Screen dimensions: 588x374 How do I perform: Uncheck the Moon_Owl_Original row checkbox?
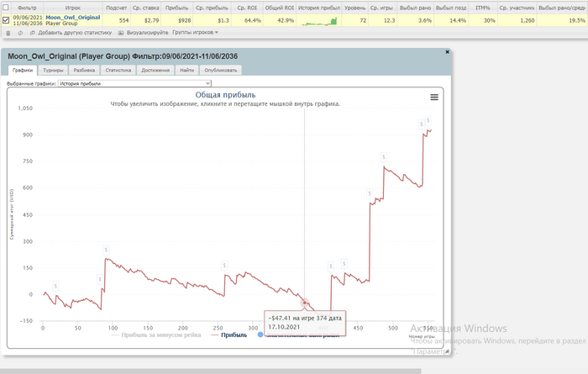(x=6, y=20)
